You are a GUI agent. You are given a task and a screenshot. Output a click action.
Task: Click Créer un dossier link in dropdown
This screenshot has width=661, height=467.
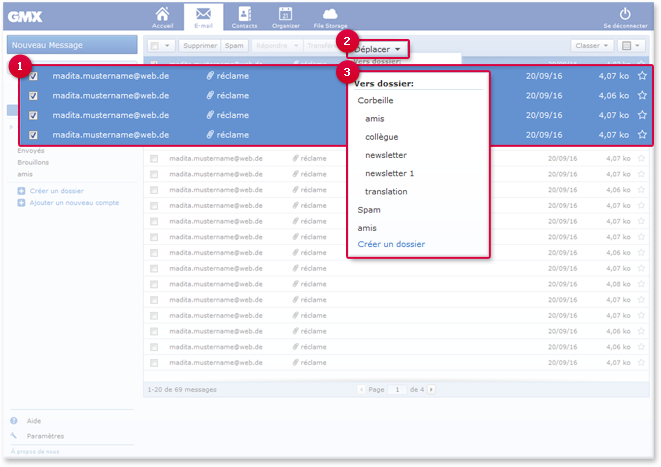[x=391, y=244]
